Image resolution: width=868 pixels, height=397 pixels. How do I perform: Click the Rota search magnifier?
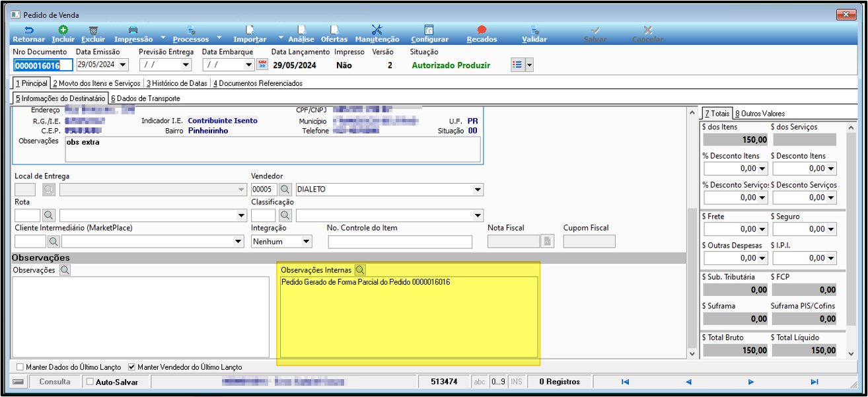50,215
